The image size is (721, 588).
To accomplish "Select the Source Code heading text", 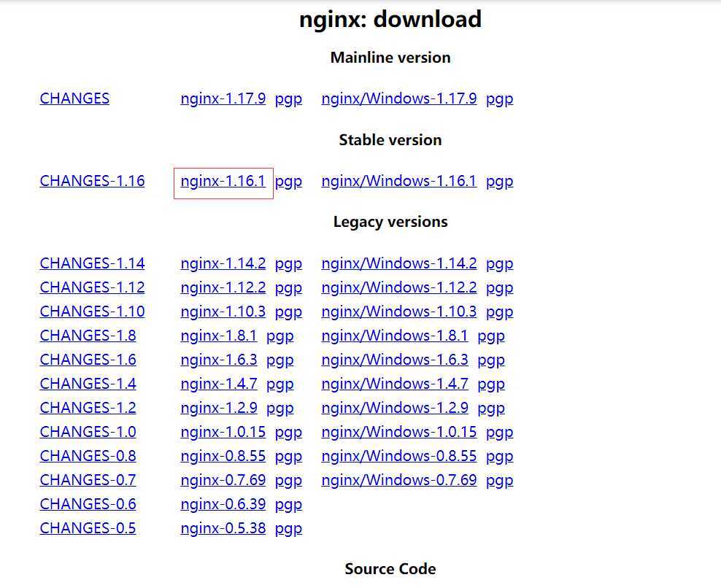I will tap(390, 569).
